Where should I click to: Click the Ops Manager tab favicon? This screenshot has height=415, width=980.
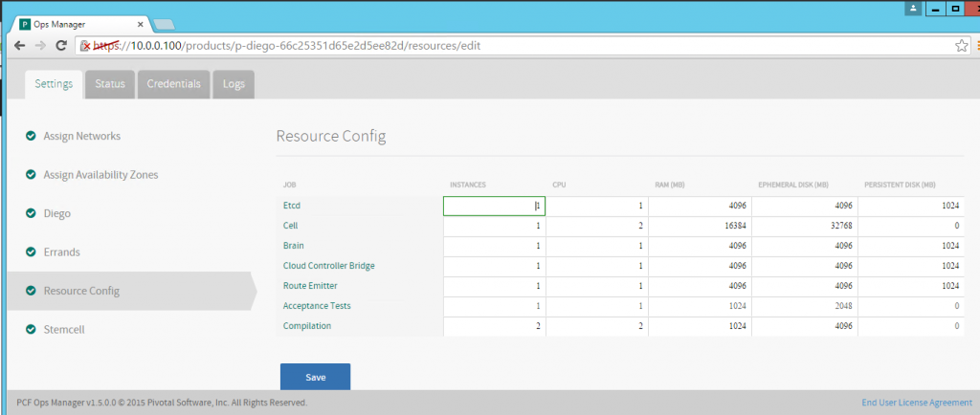pyautogui.click(x=26, y=25)
